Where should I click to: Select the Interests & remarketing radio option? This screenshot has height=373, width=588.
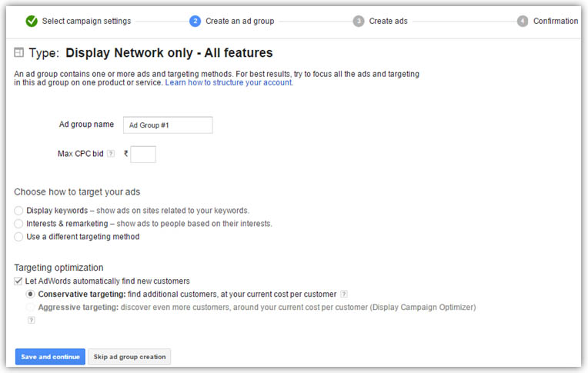click(x=18, y=224)
